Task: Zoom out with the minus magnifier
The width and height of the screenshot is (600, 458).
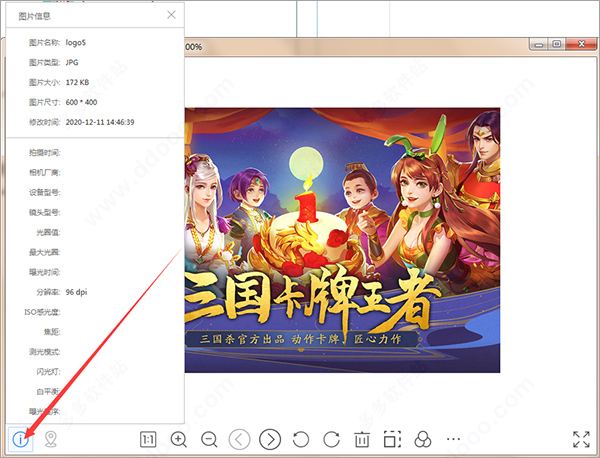Action: click(x=209, y=440)
